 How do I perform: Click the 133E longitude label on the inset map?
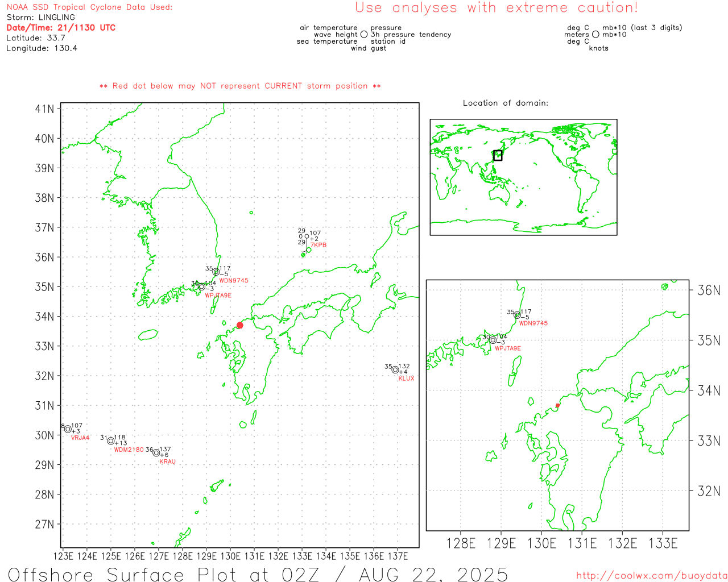click(663, 544)
